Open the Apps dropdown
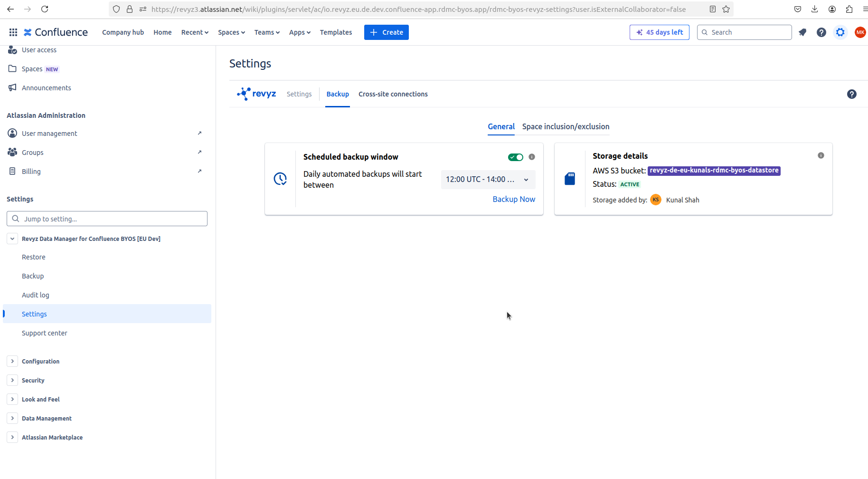Screen dimensions: 868x479 click(300, 32)
